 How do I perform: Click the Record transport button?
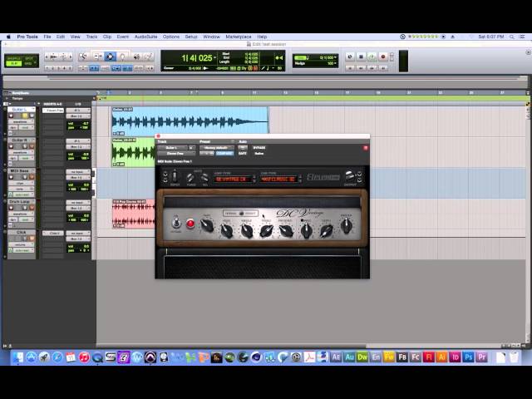383,57
